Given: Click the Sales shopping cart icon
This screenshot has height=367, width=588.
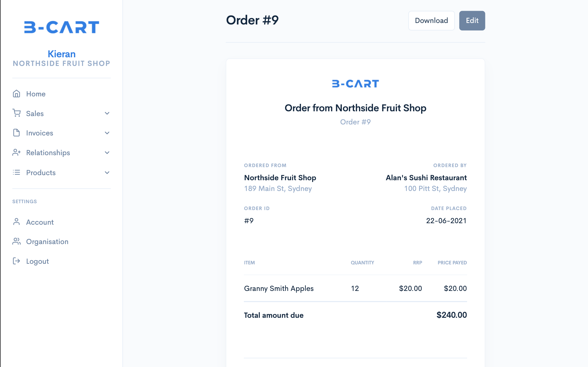Looking at the screenshot, I should pyautogui.click(x=16, y=113).
